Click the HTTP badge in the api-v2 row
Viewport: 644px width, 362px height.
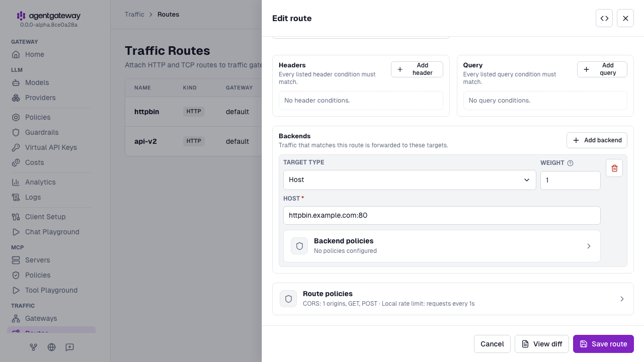(194, 141)
